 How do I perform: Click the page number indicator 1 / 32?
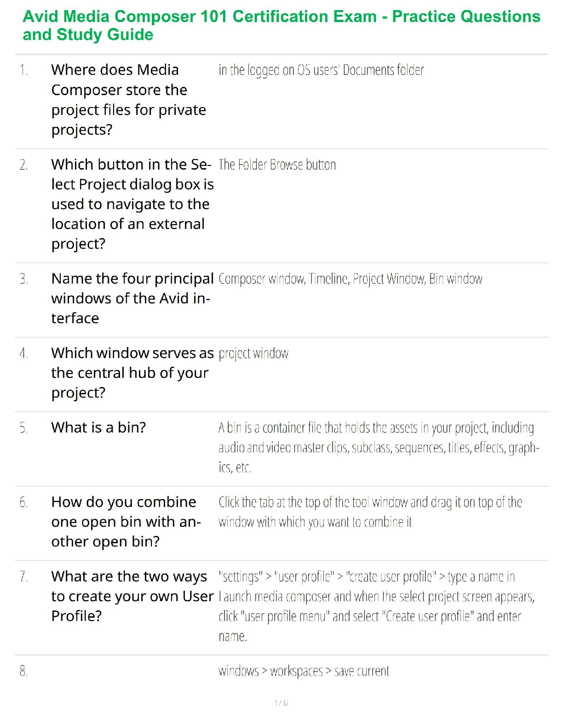(x=281, y=703)
